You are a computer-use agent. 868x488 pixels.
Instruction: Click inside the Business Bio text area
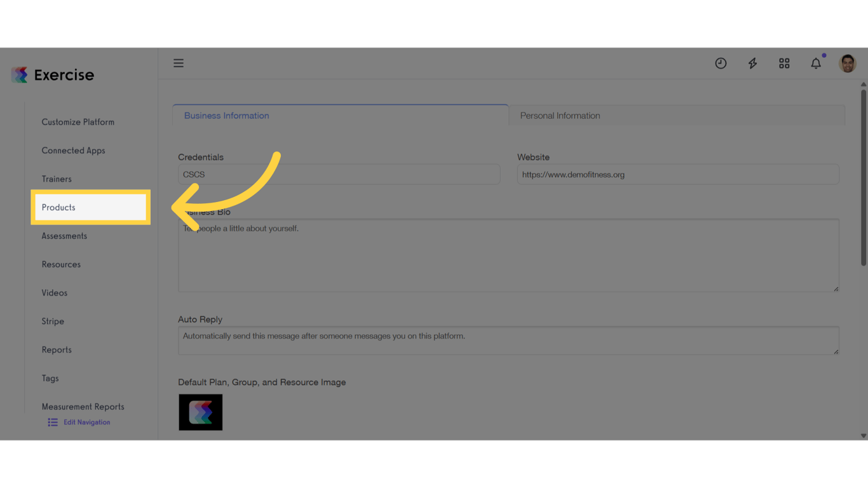[x=508, y=254]
